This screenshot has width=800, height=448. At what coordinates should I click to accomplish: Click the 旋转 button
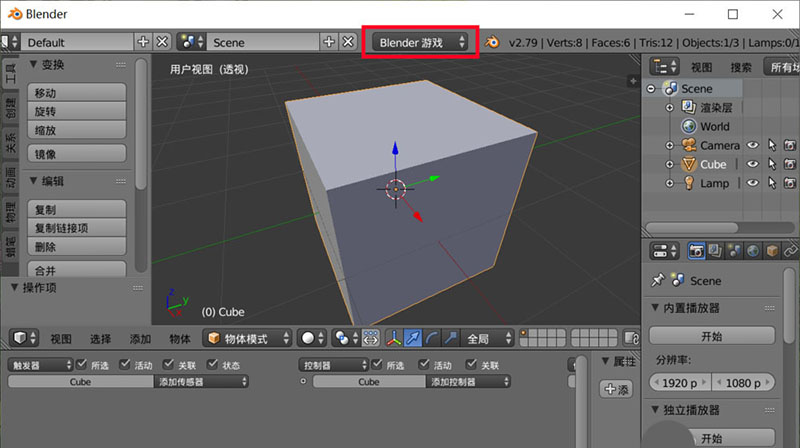click(77, 111)
